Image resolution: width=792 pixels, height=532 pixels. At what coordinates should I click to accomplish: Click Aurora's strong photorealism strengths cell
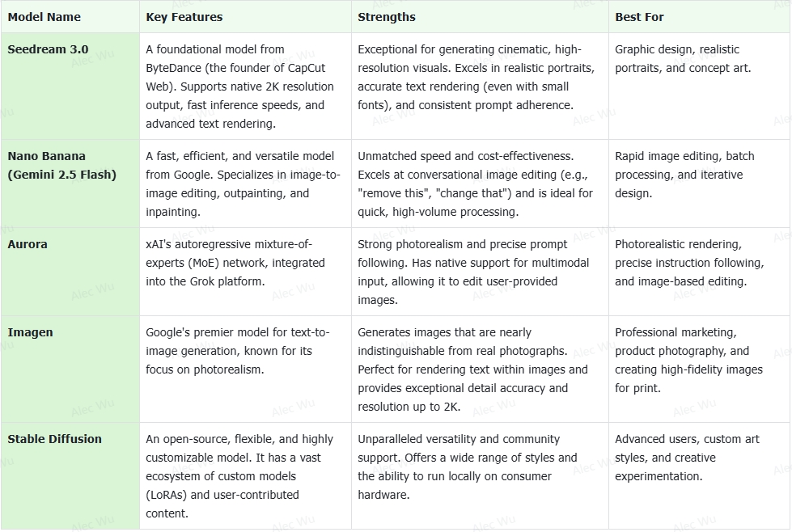[x=480, y=272]
